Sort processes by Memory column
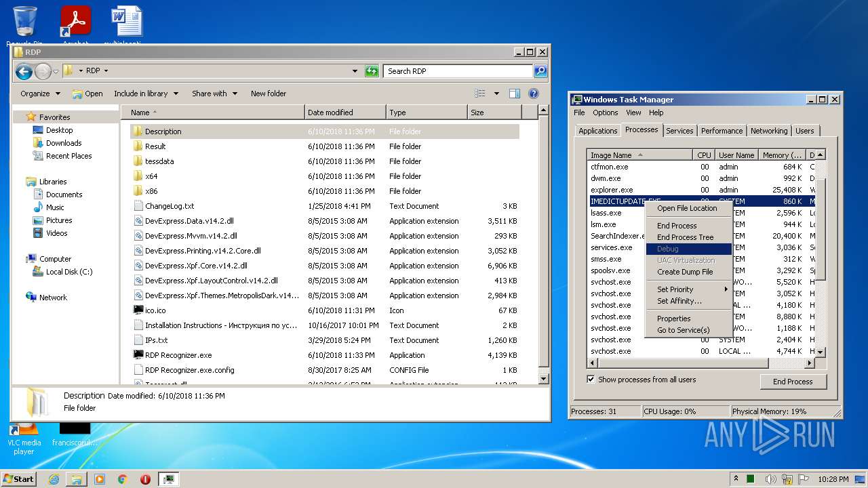 pos(783,155)
